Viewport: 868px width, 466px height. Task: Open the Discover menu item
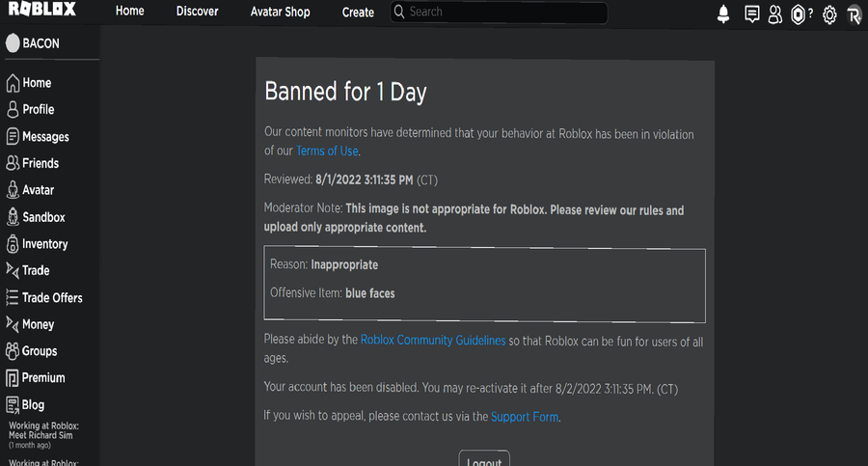click(198, 12)
